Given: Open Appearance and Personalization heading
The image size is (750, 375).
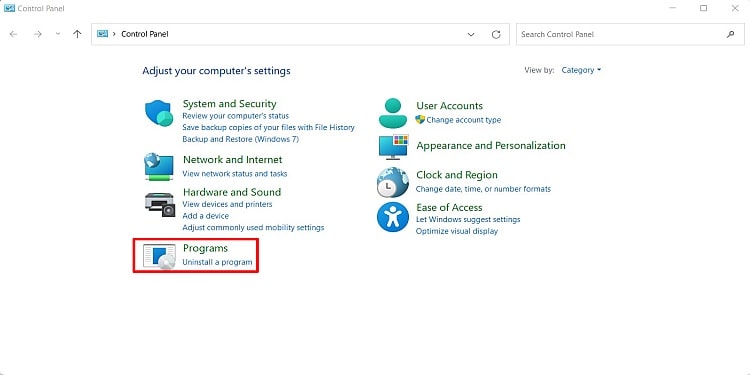Looking at the screenshot, I should point(491,145).
